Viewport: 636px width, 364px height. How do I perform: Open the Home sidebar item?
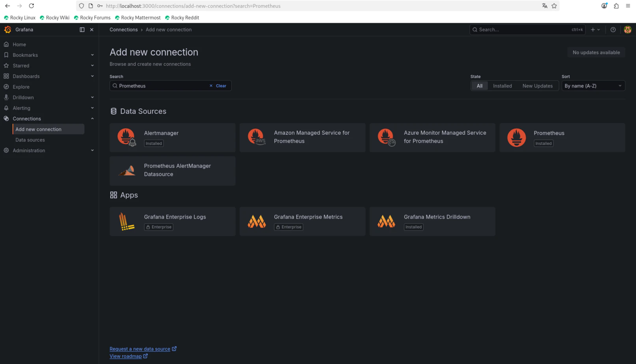tap(19, 45)
